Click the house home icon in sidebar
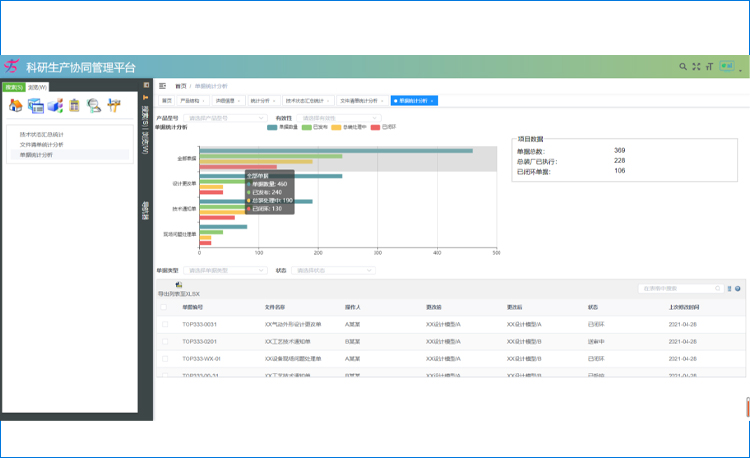This screenshot has width=750, height=458. point(16,105)
